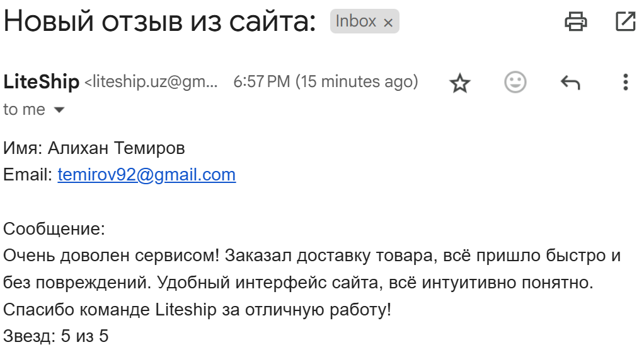Add emoji reaction to message
Viewport: 644px width, 347px height.
pyautogui.click(x=515, y=82)
